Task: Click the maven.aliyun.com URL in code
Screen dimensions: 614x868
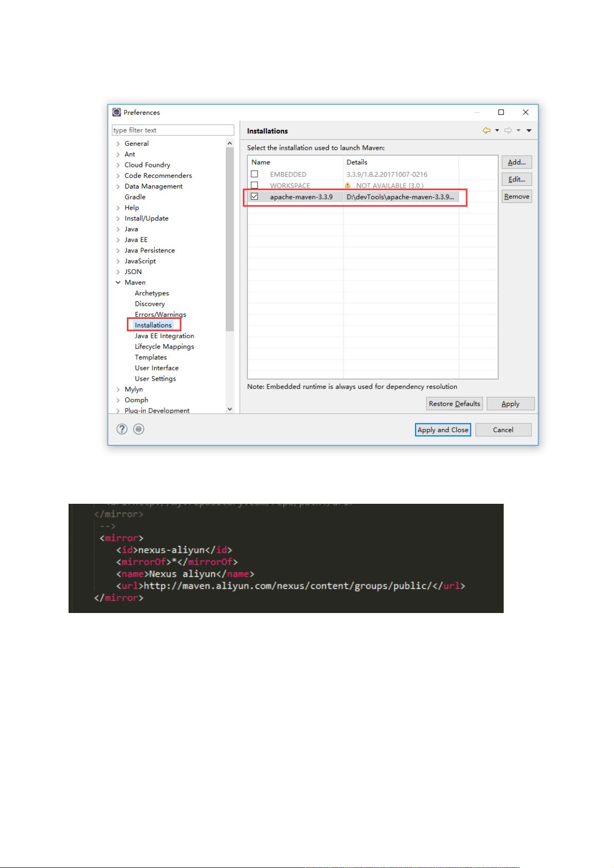Action: 288,586
